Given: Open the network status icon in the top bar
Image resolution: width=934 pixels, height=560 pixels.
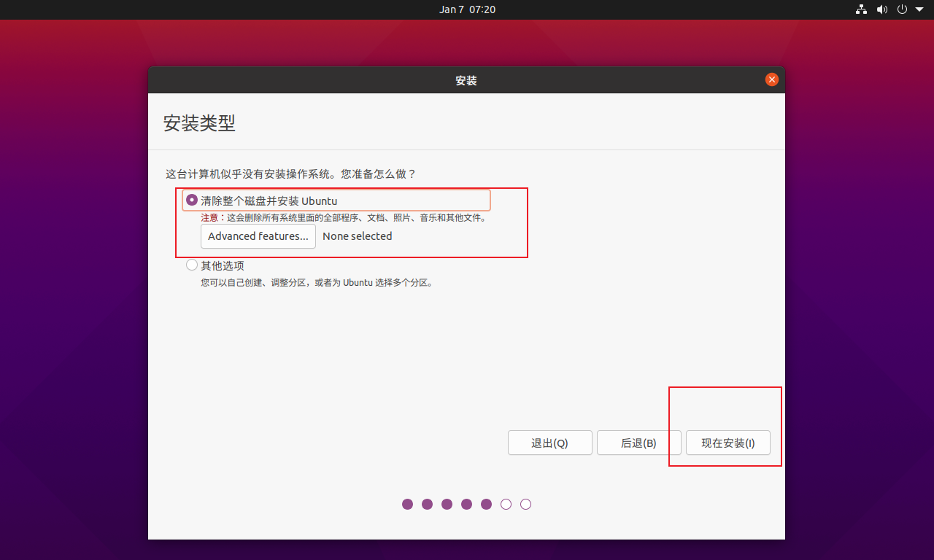Looking at the screenshot, I should [x=862, y=9].
